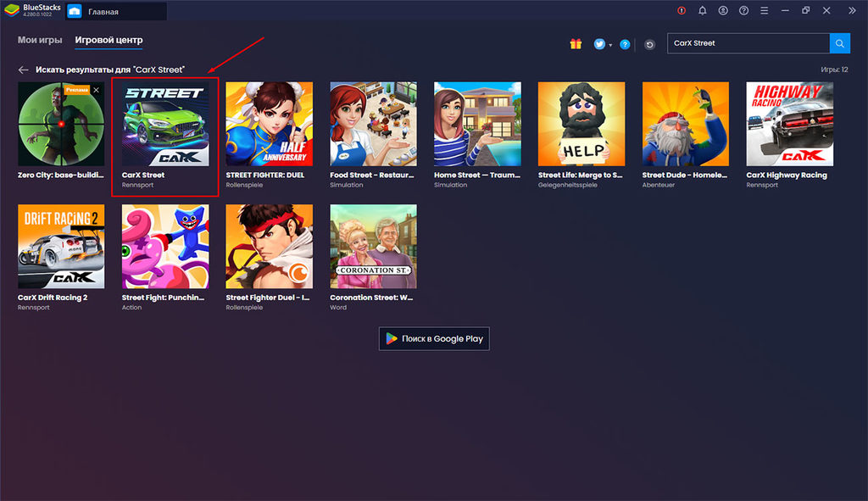Open the Food Street restaurant game thumbnail
This screenshot has width=868, height=501.
pos(373,124)
